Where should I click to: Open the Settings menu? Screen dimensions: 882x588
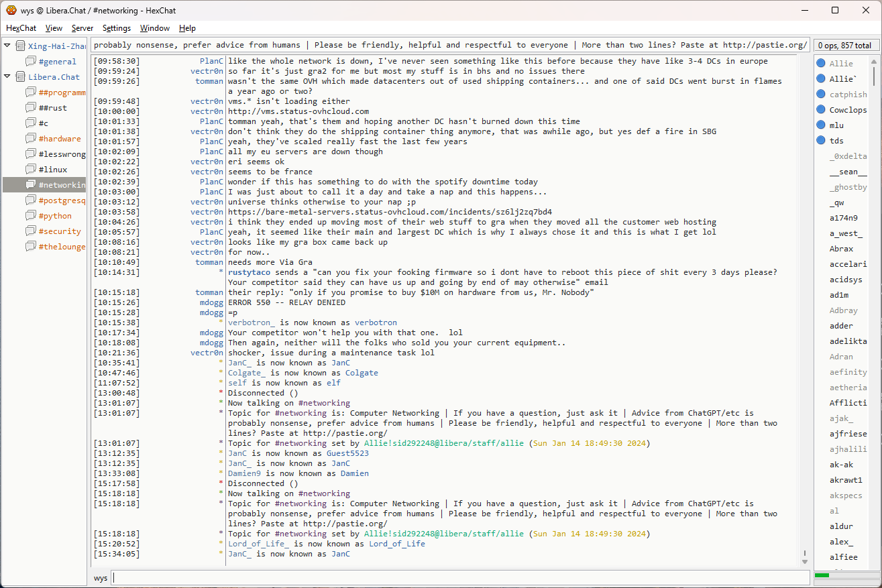pos(117,28)
